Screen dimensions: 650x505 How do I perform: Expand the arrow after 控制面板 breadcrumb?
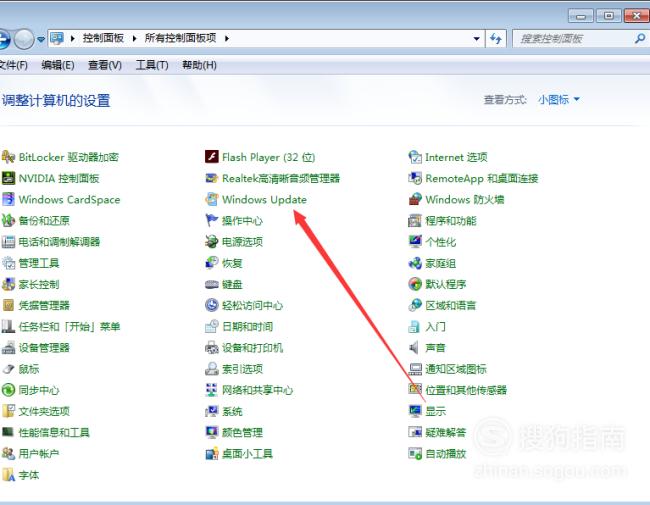click(134, 39)
